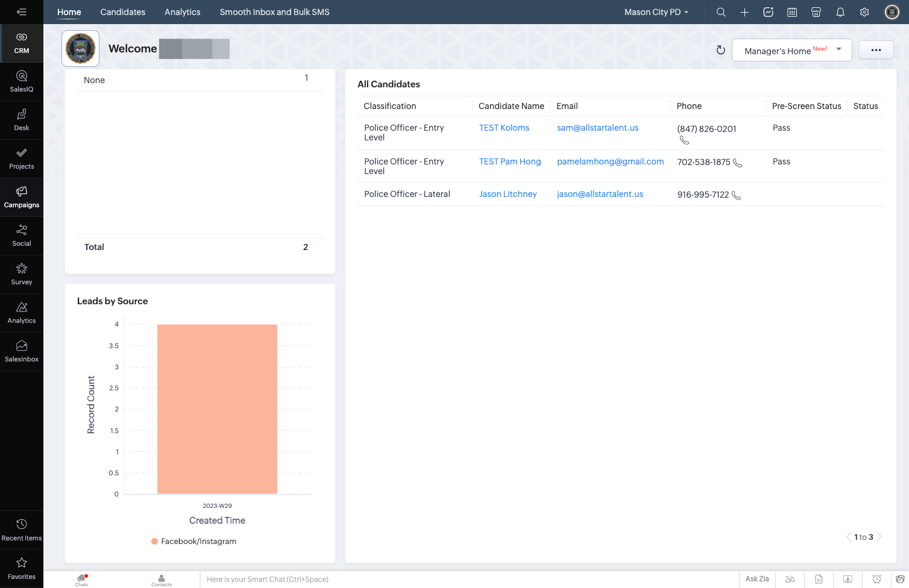Collapse the left sidebar with the arrow icon
This screenshot has height=588, width=909.
(x=22, y=12)
